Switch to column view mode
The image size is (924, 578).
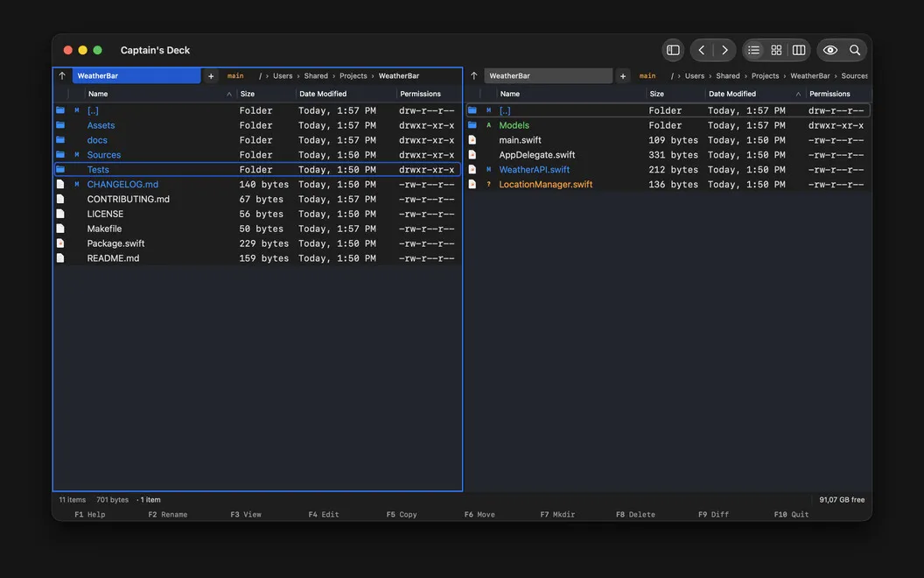point(799,50)
